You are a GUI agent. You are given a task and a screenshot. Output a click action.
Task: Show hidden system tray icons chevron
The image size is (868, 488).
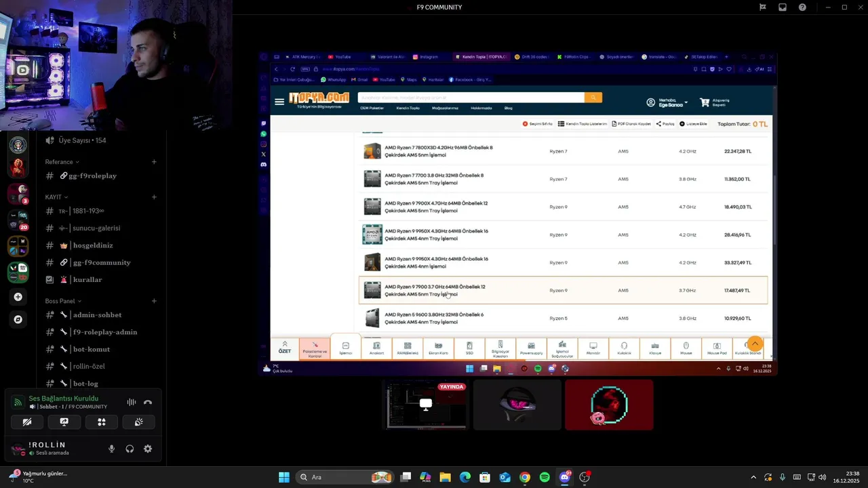click(x=753, y=477)
